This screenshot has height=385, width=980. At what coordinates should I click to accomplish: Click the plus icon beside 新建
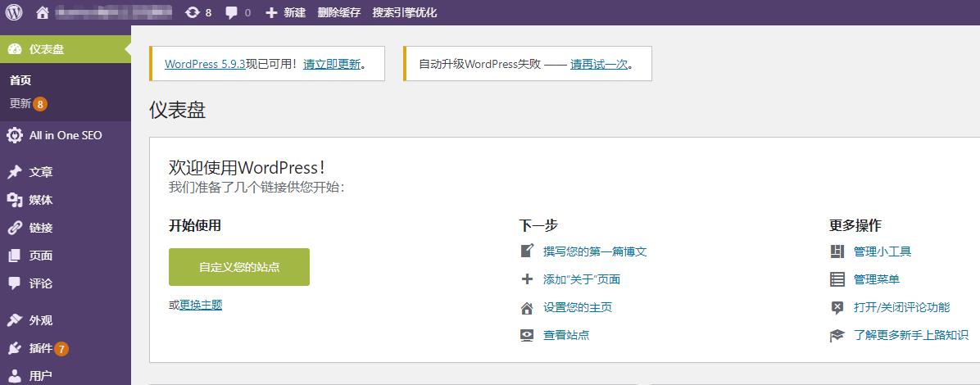pos(271,12)
